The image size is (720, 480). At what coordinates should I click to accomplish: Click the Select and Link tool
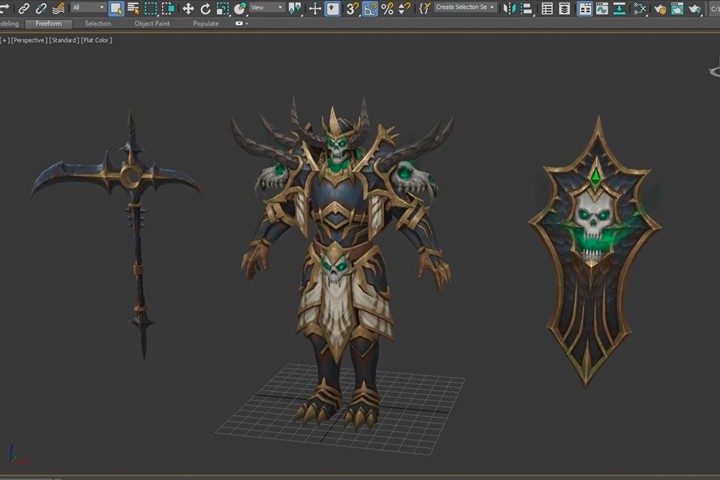[x=23, y=8]
